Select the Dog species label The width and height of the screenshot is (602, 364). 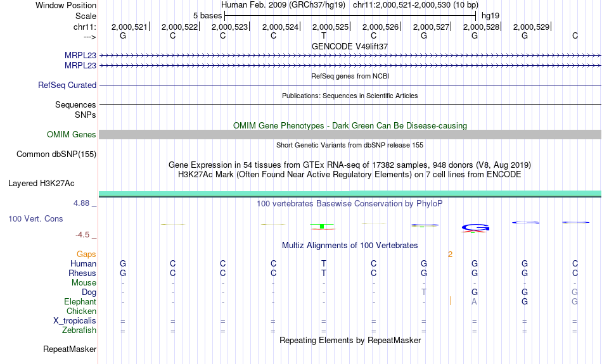(89, 292)
